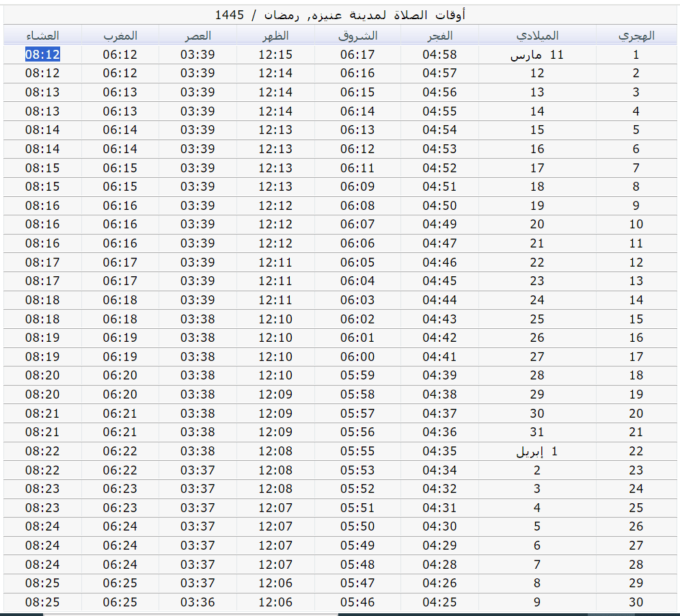Click the Asr time 03:36

[198, 602]
